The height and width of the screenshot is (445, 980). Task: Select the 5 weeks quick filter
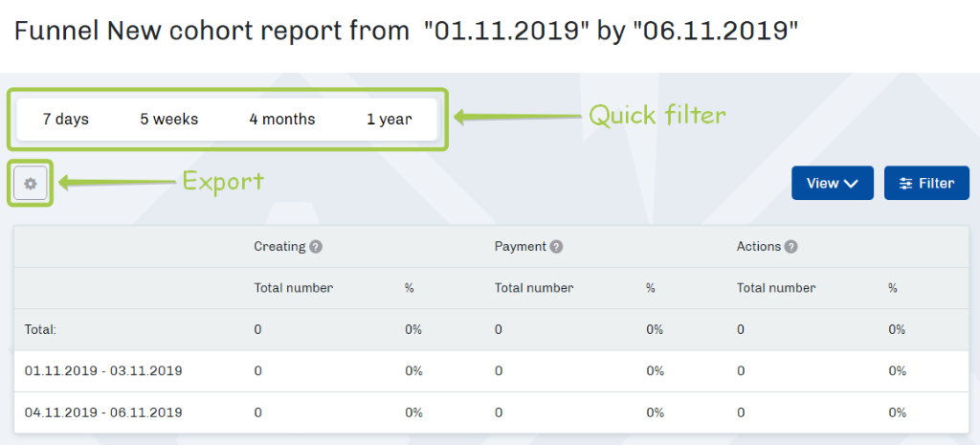point(168,119)
